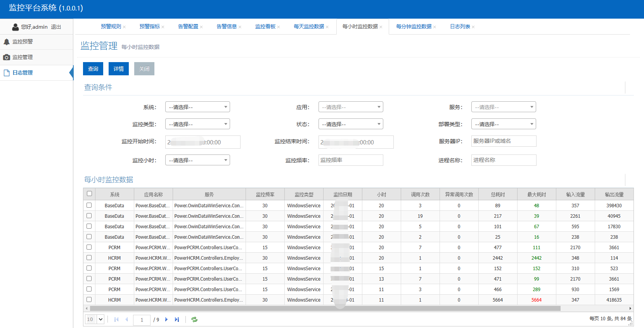Go to the next page arrow
Image resolution: width=644 pixels, height=328 pixels.
point(166,319)
